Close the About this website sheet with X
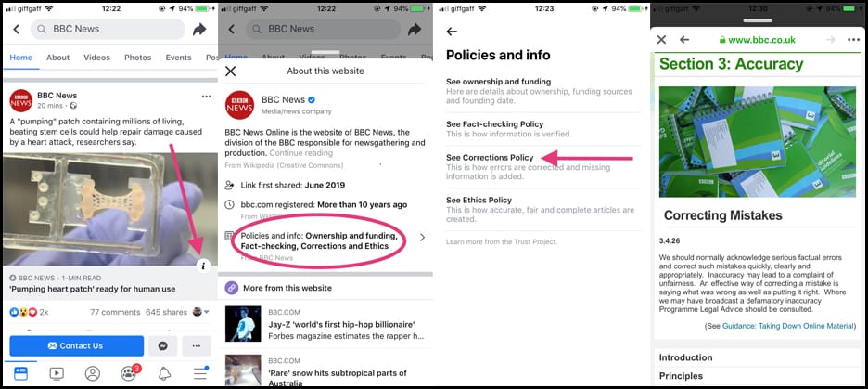Image resolution: width=868 pixels, height=389 pixels. [231, 71]
